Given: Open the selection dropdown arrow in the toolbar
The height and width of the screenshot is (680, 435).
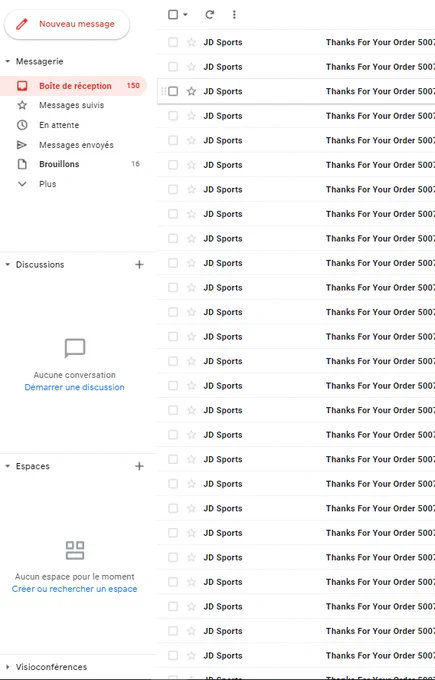Looking at the screenshot, I should click(x=185, y=14).
